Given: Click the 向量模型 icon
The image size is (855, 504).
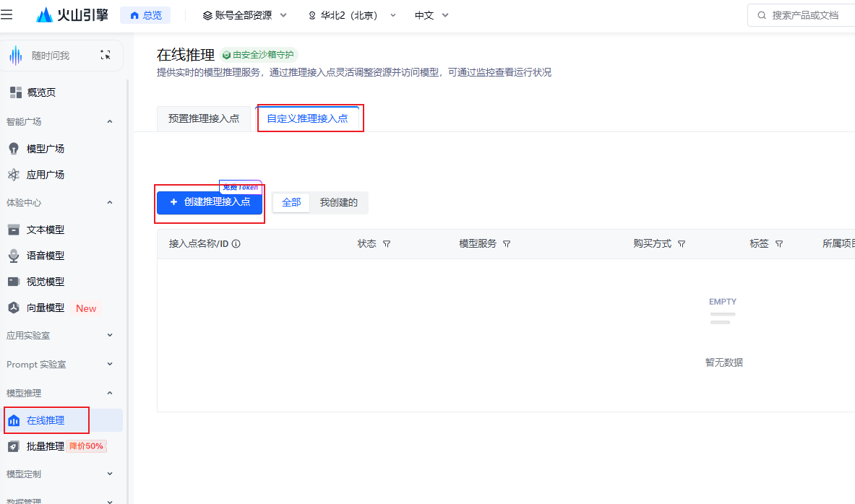Looking at the screenshot, I should [14, 308].
